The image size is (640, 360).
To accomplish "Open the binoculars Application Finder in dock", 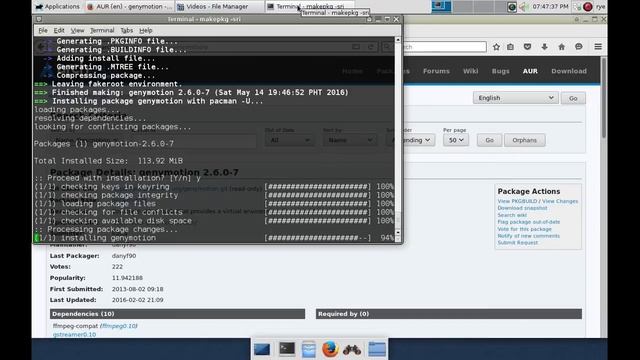I will 352,350.
